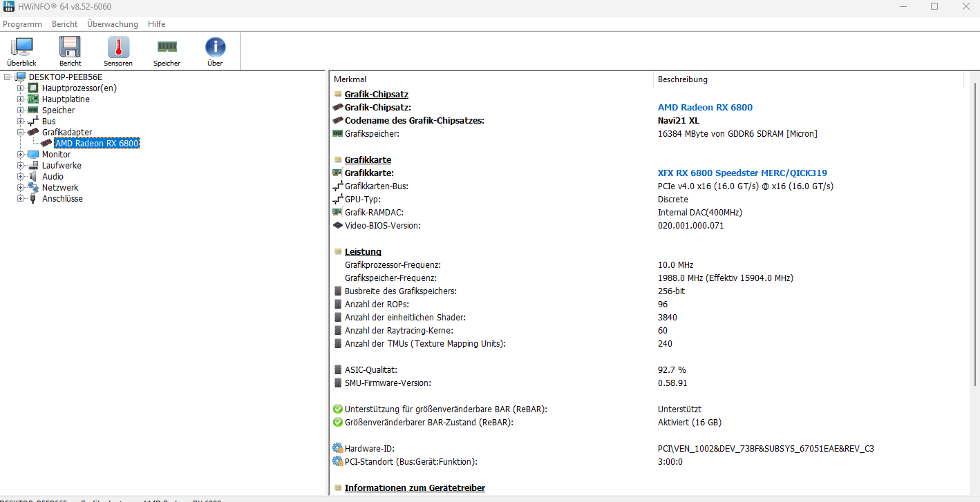Click the 92.7 % ASIC quality value
The width and height of the screenshot is (980, 502).
672,369
